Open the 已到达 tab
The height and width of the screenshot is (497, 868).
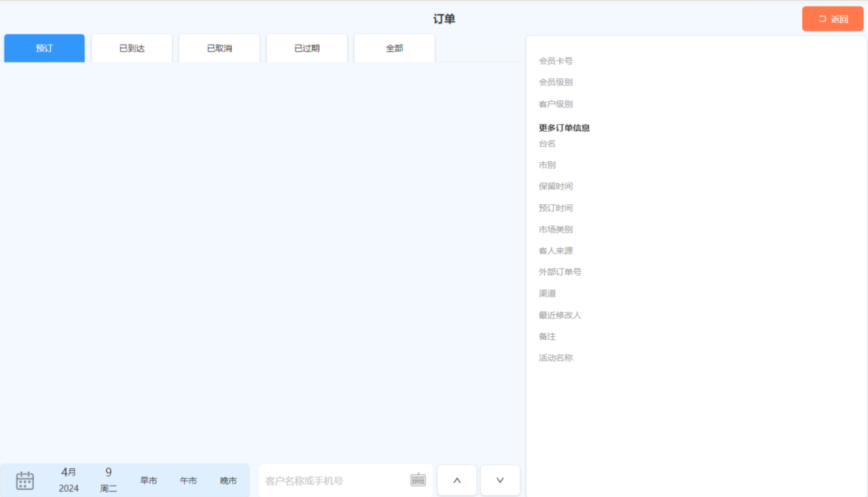coord(132,48)
